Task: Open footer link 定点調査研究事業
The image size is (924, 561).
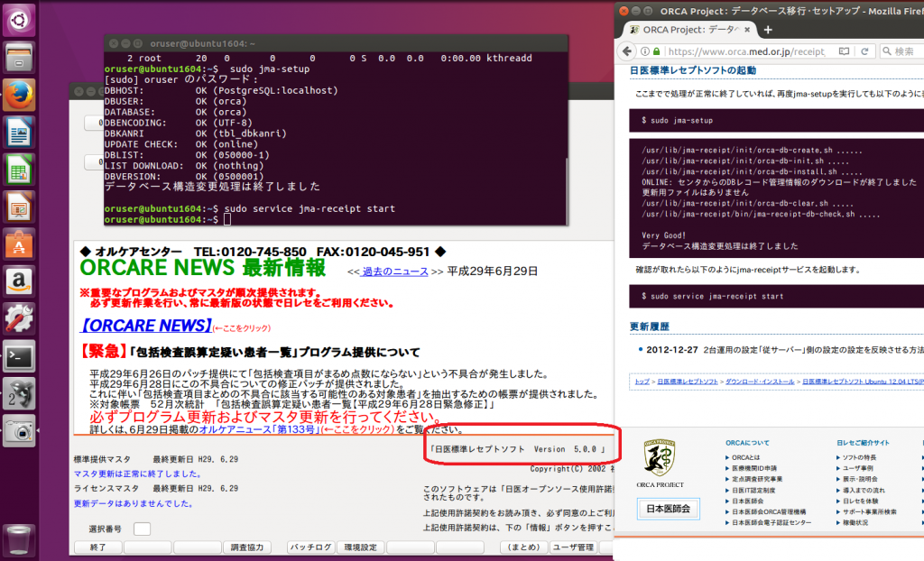Action: tap(757, 479)
